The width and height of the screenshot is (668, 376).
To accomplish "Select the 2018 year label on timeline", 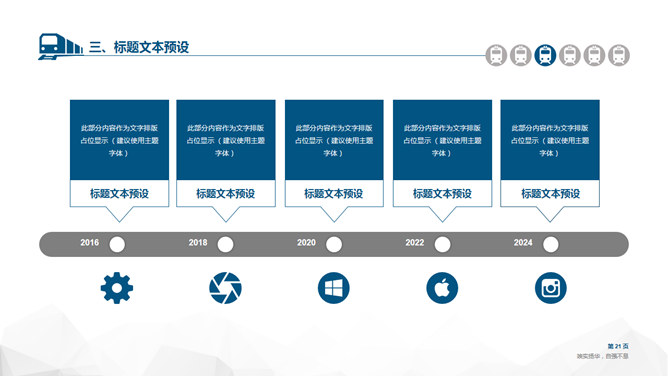I will [x=198, y=242].
